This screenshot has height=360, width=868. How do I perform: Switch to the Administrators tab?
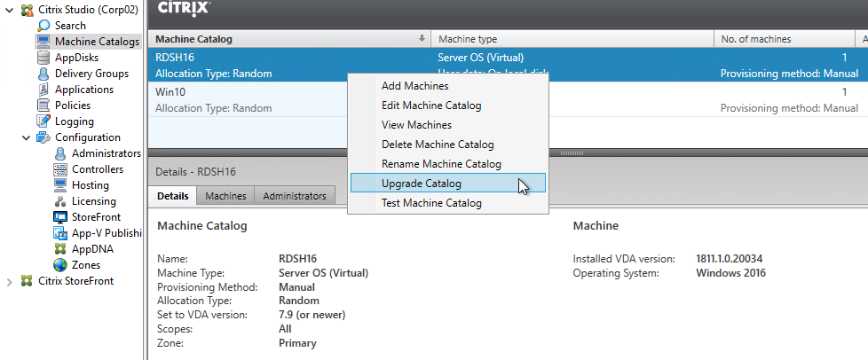[295, 196]
